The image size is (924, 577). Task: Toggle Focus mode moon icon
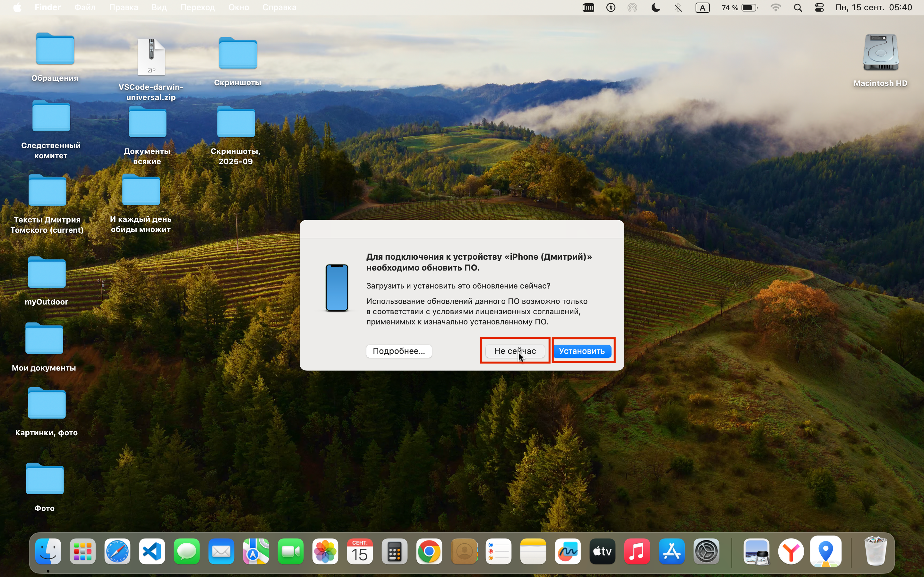tap(655, 8)
